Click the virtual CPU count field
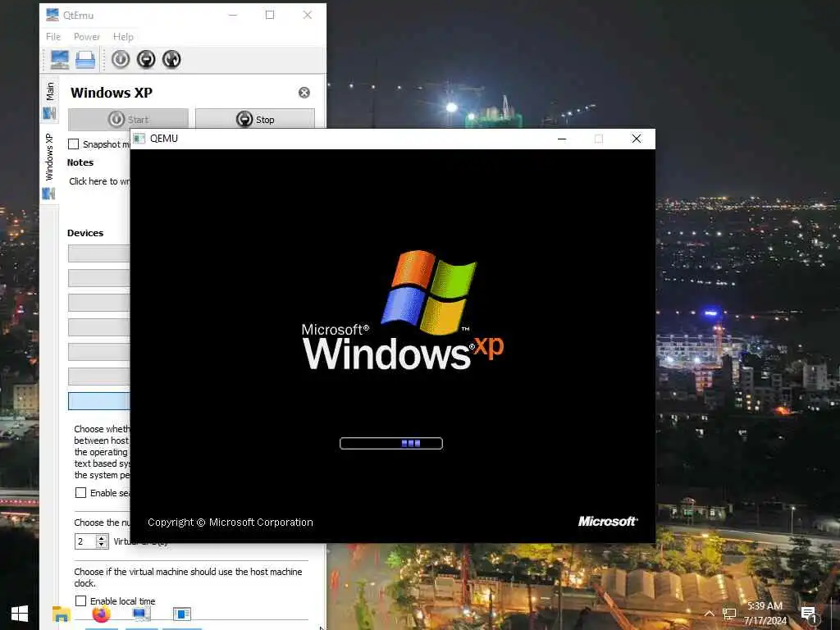 pos(85,541)
